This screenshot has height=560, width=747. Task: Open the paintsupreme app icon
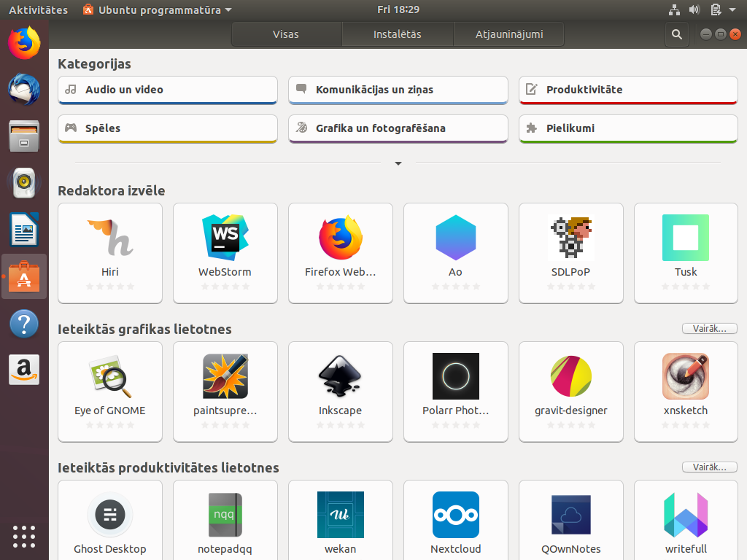click(x=225, y=376)
